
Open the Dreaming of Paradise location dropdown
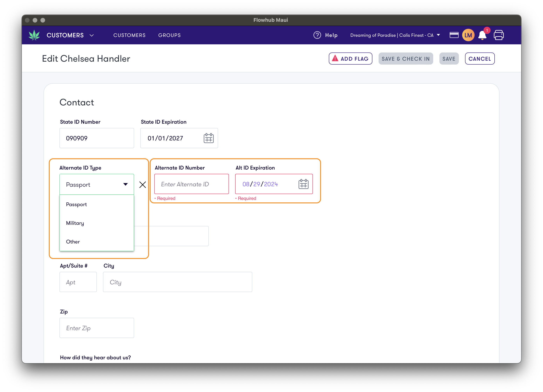[395, 35]
